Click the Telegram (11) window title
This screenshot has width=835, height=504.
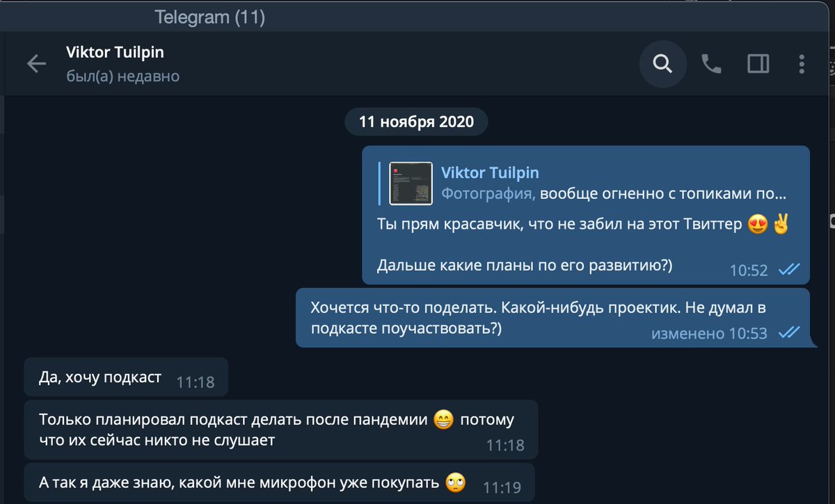coord(209,17)
